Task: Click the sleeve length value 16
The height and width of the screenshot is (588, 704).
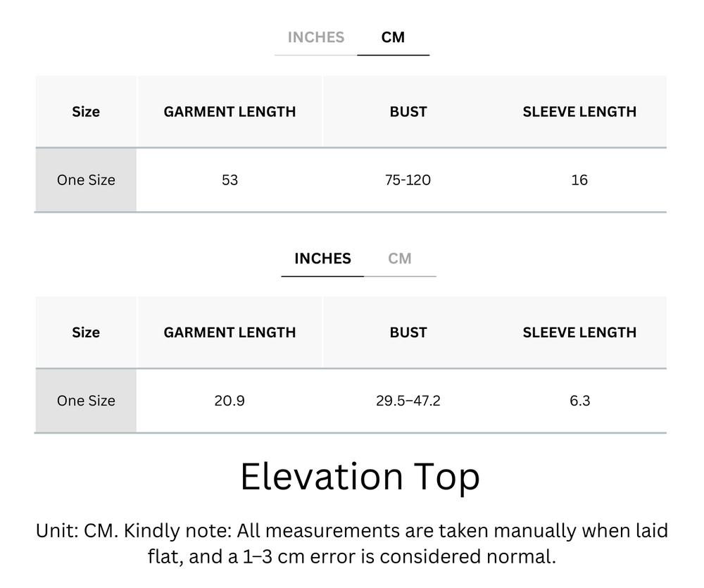Action: click(x=580, y=180)
